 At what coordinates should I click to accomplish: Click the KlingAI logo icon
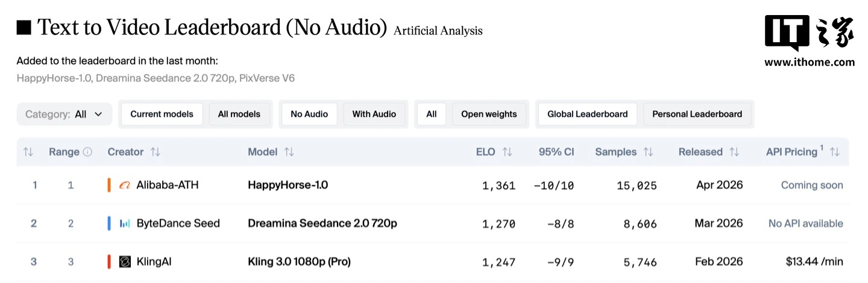pos(125,262)
